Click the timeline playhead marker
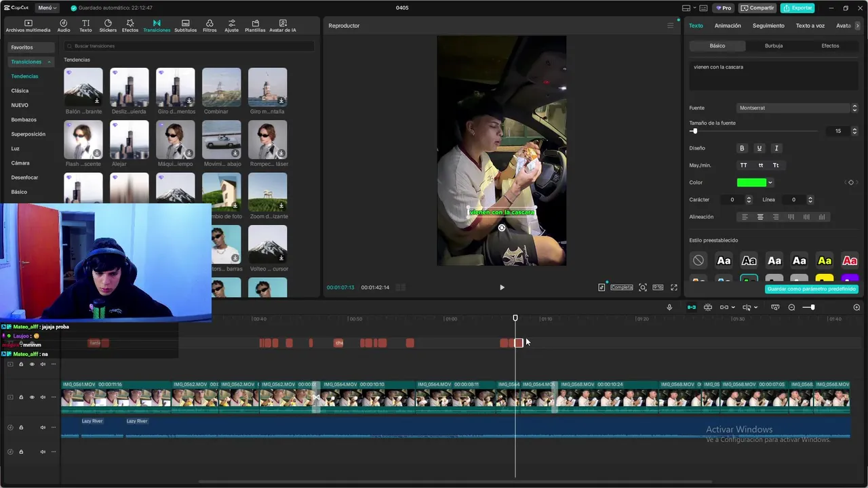The image size is (868, 488). coord(515,318)
